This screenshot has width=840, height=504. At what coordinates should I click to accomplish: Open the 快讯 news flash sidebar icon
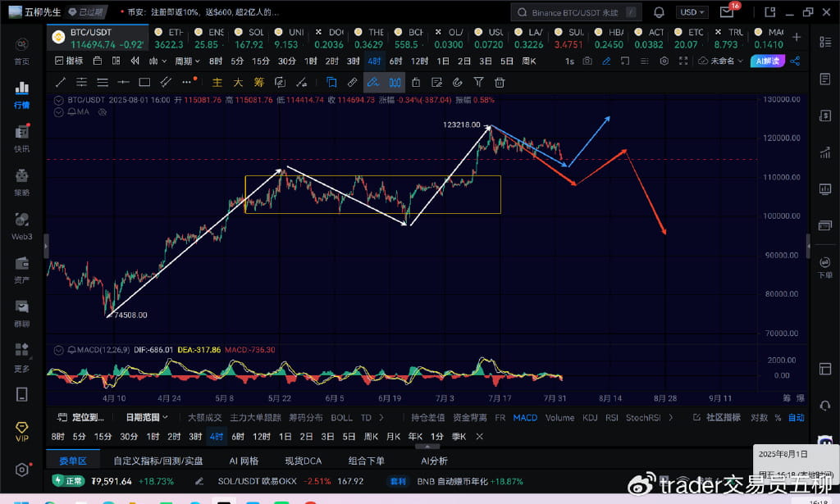pos(21,138)
